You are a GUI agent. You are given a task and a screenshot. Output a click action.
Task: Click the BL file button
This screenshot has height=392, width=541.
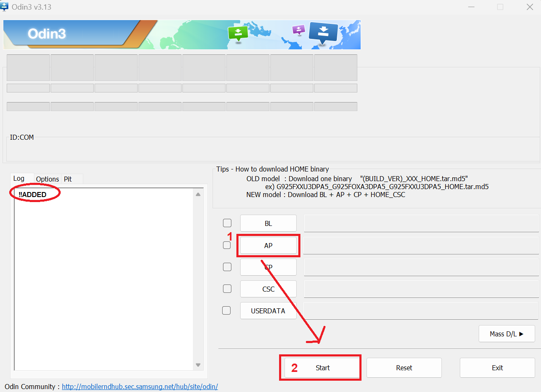(x=268, y=223)
